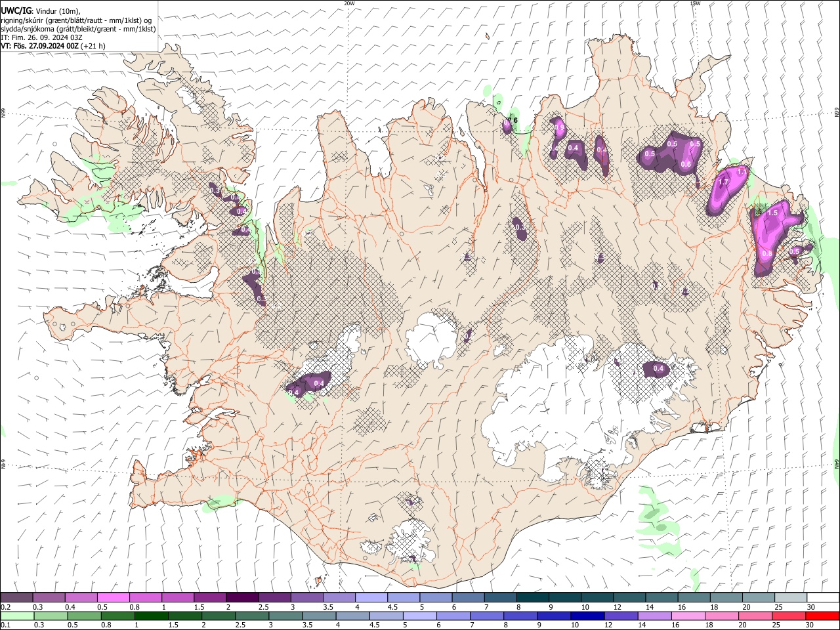Select the 'IT: Fim. 26. 09. 2024 03Z' line

coord(41,37)
